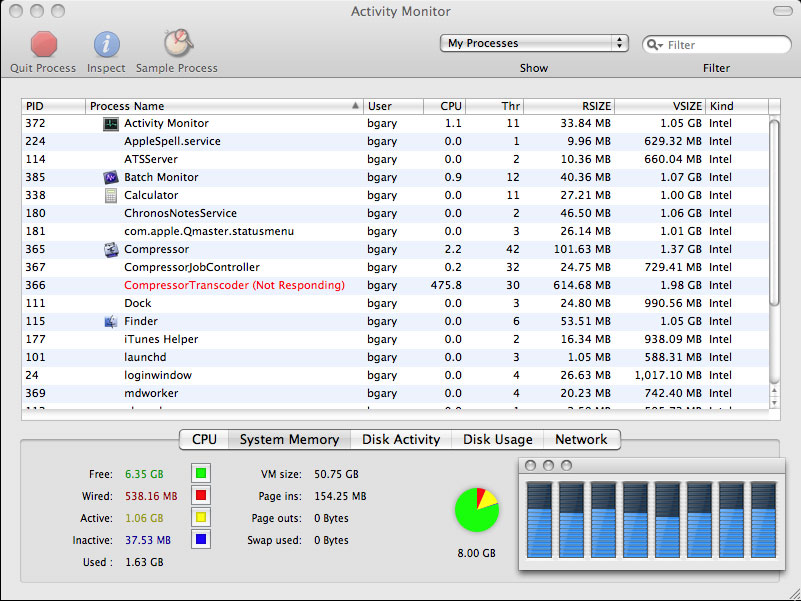Click inside the Filter search field
The image size is (801, 601).
[717, 45]
